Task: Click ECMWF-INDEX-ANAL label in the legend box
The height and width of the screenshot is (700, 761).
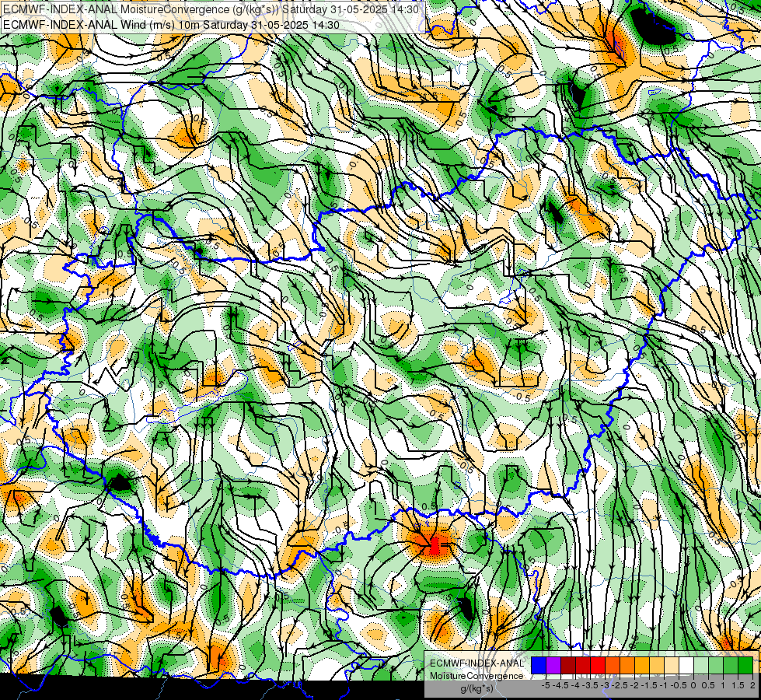Action: [477, 663]
